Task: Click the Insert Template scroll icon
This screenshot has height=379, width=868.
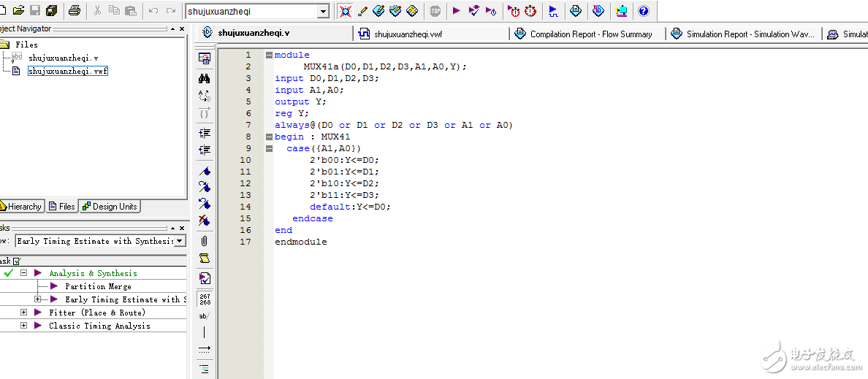Action: point(205,259)
